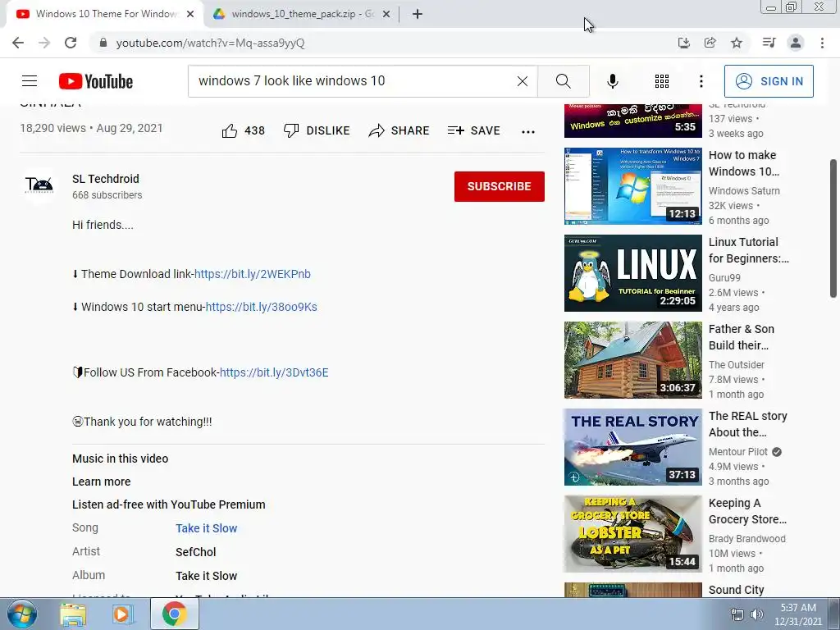
Task: Run the YouTube search
Action: (563, 81)
